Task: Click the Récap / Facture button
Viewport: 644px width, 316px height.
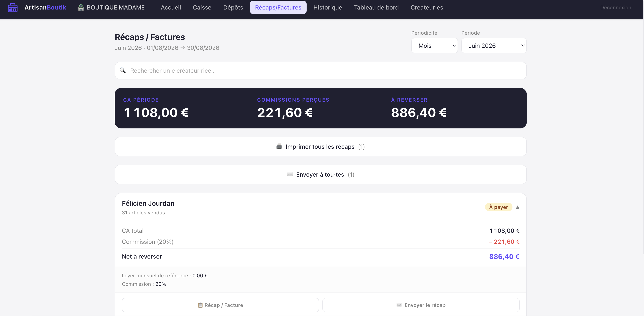Action: (220, 305)
